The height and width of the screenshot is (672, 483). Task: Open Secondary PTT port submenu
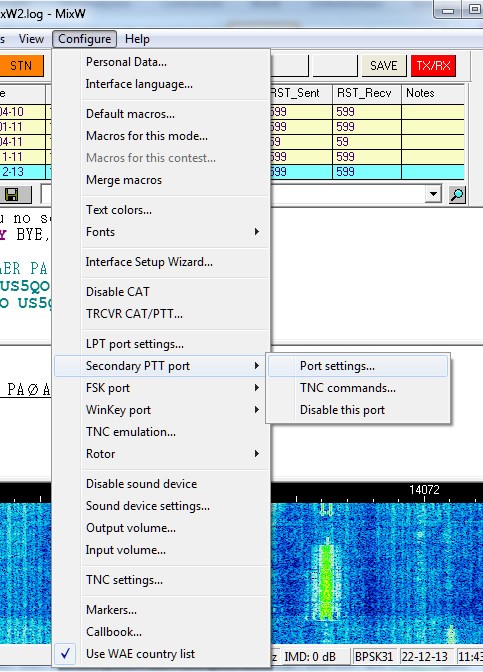pyautogui.click(x=162, y=366)
